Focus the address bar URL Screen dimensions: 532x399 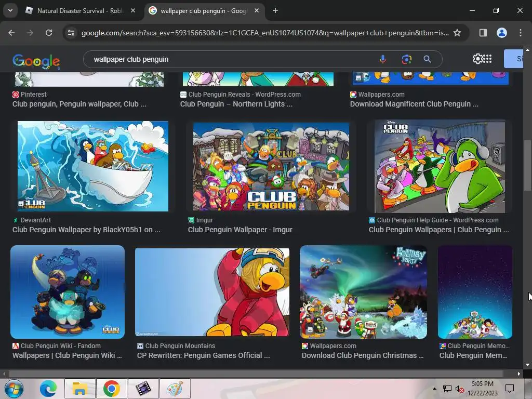point(264,33)
